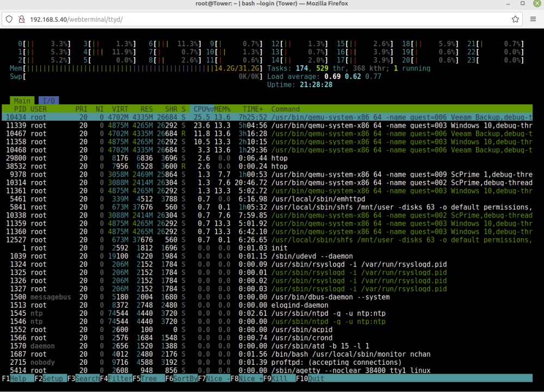
Task: Open the Firefox hamburger menu
Action: [x=533, y=19]
